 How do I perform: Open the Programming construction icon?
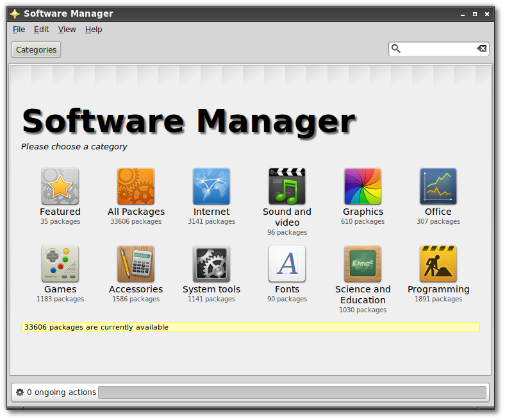438,264
